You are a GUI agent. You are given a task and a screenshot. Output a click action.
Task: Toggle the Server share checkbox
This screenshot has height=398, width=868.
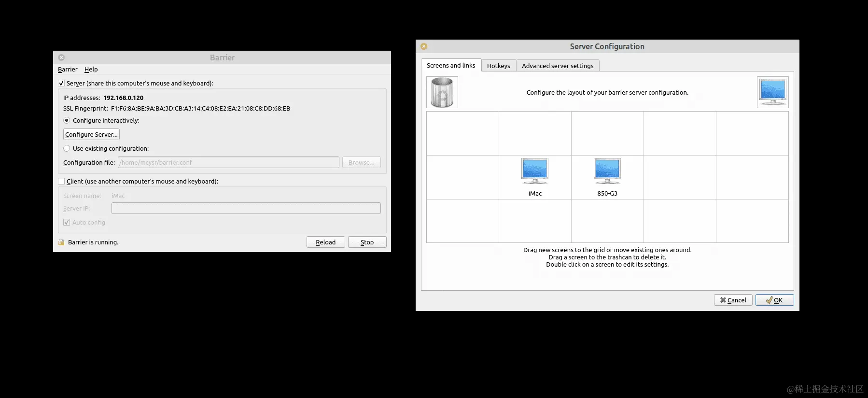click(61, 83)
